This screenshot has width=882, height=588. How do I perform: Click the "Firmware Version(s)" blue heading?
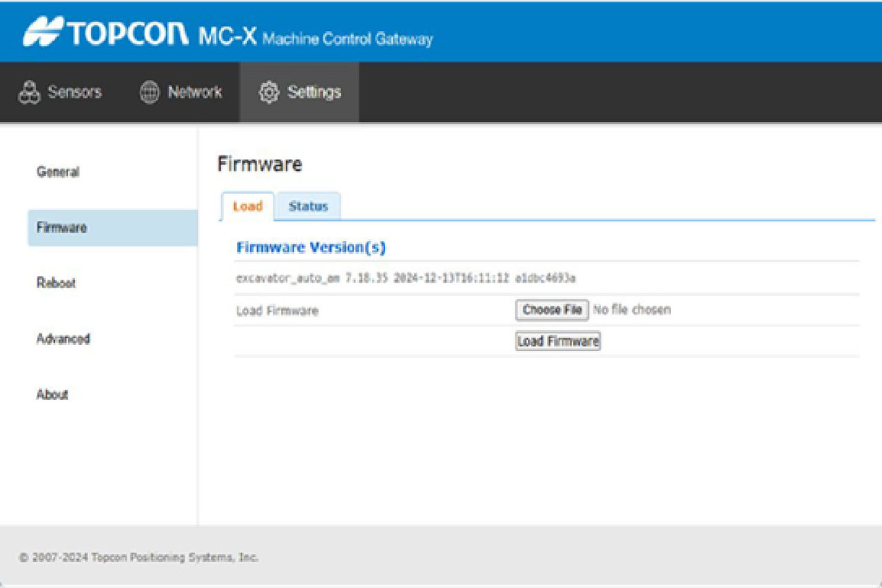pos(311,248)
